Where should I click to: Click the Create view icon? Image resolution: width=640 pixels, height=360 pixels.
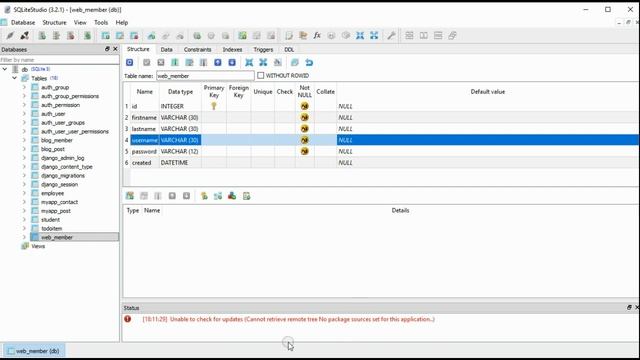(x=242, y=36)
